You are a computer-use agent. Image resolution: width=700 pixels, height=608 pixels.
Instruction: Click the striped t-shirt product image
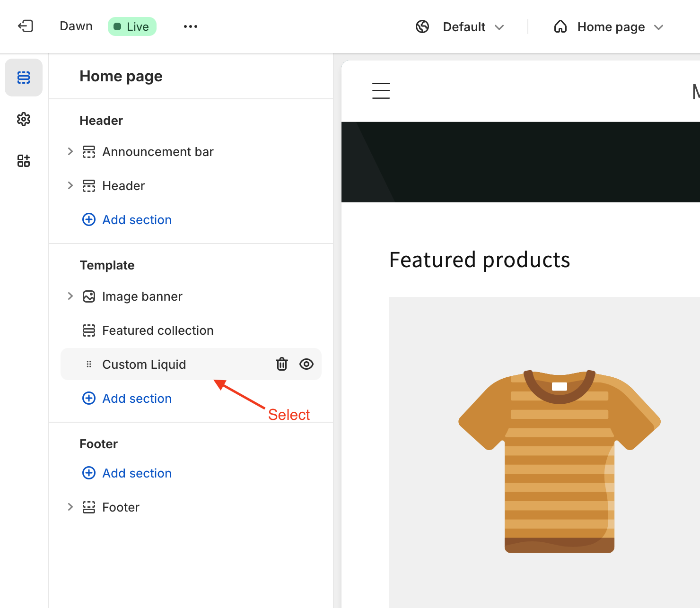pyautogui.click(x=560, y=461)
